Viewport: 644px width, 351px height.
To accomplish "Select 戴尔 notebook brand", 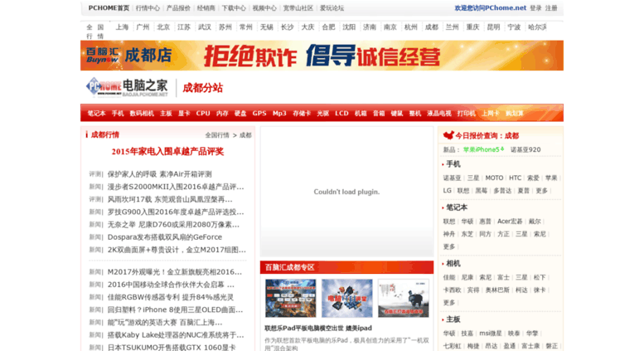I will [535, 222].
